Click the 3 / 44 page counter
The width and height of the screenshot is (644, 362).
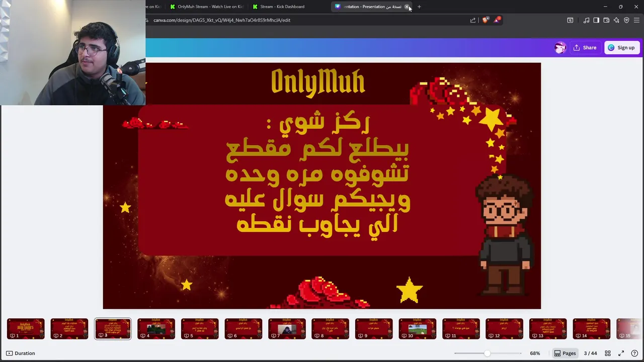pyautogui.click(x=590, y=353)
